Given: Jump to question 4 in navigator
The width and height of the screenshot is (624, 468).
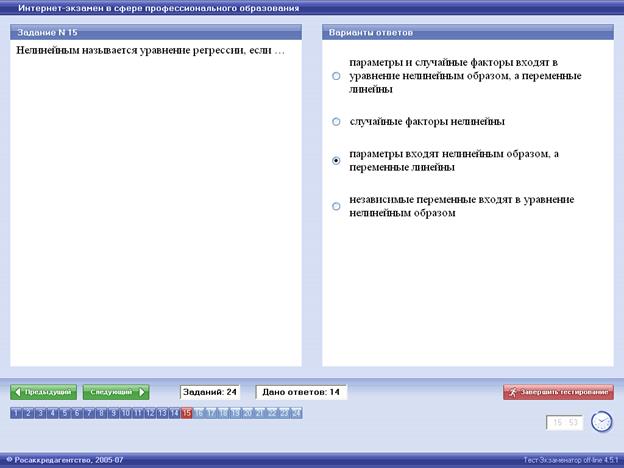Looking at the screenshot, I should coord(53,413).
